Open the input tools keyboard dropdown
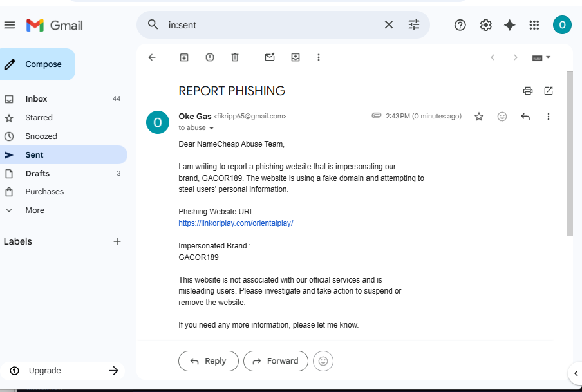Screen dimensions: 582x392 (541, 57)
